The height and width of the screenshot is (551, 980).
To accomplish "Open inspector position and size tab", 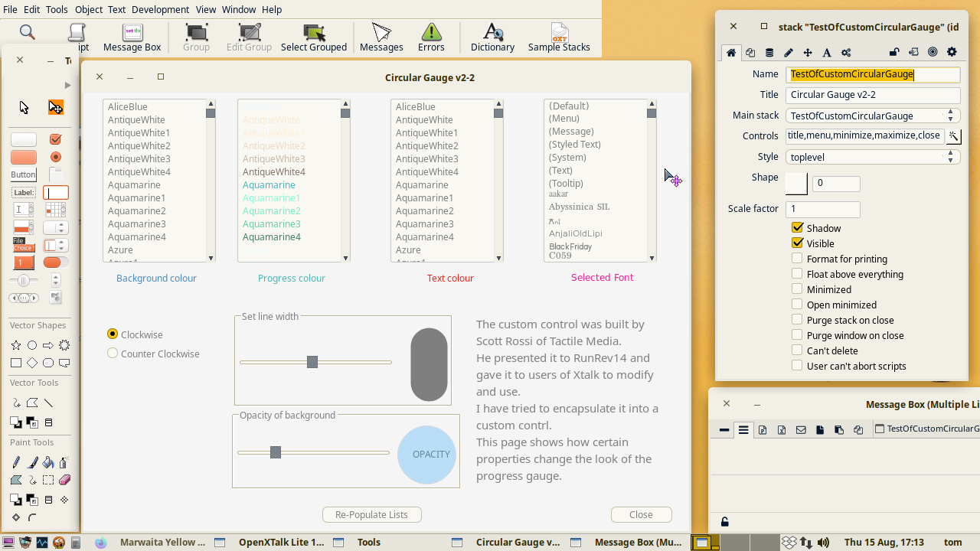I will [808, 53].
